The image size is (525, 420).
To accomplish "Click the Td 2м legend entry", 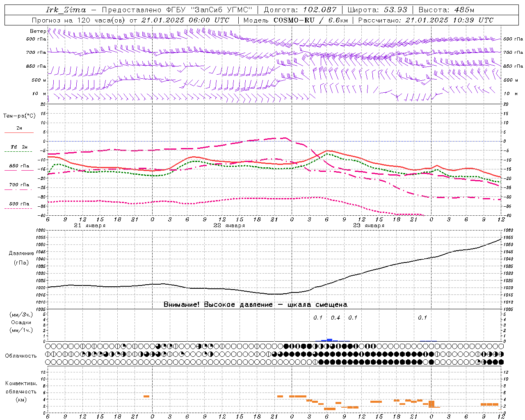I will click(x=19, y=147).
